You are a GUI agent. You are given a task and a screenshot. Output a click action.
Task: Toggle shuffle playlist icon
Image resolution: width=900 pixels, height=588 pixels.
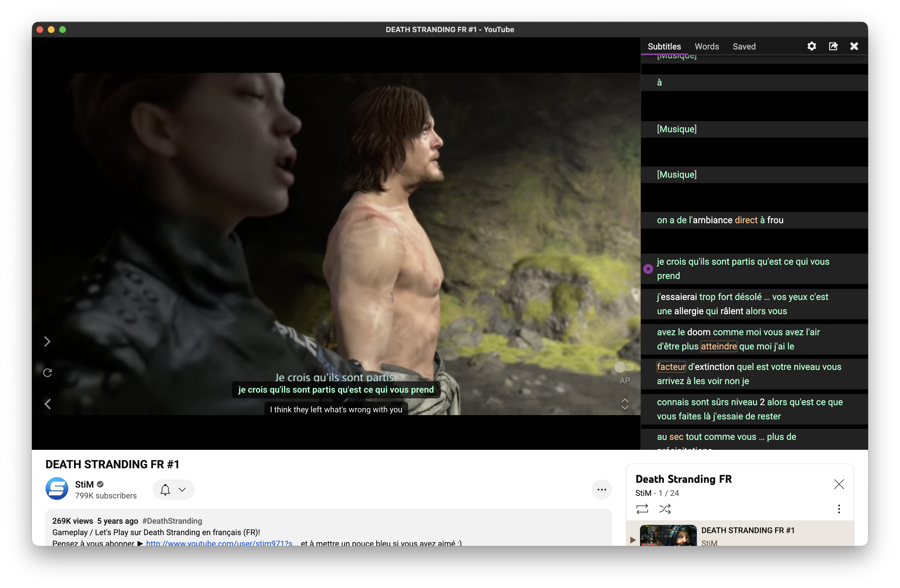(x=665, y=509)
